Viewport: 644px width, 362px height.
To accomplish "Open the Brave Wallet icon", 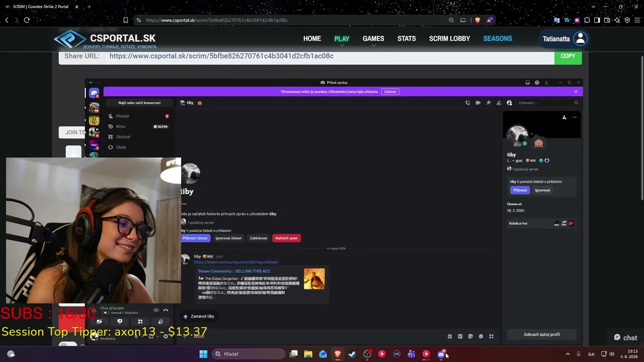I will tap(607, 20).
